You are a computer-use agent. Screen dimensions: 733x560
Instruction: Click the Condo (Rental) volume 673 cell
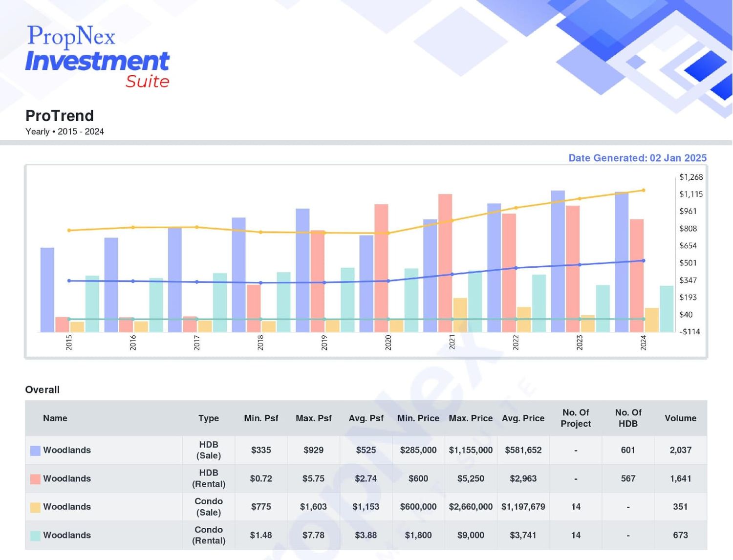(680, 535)
